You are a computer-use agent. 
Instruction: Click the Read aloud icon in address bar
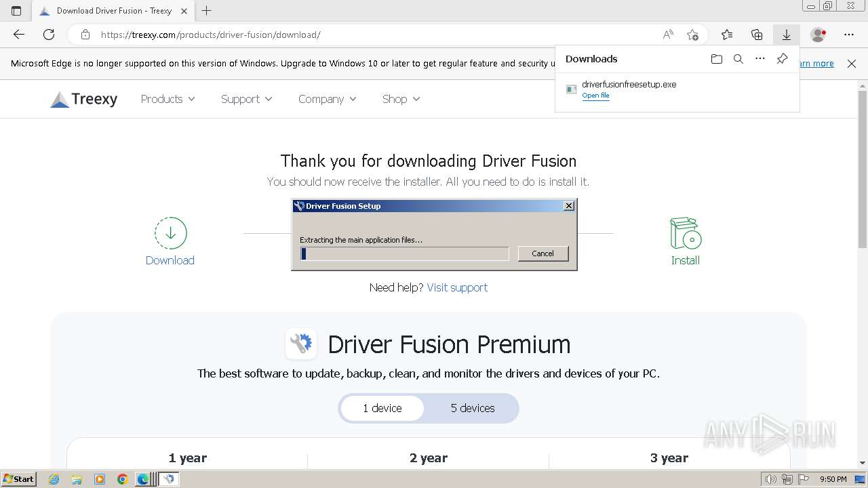pos(668,35)
